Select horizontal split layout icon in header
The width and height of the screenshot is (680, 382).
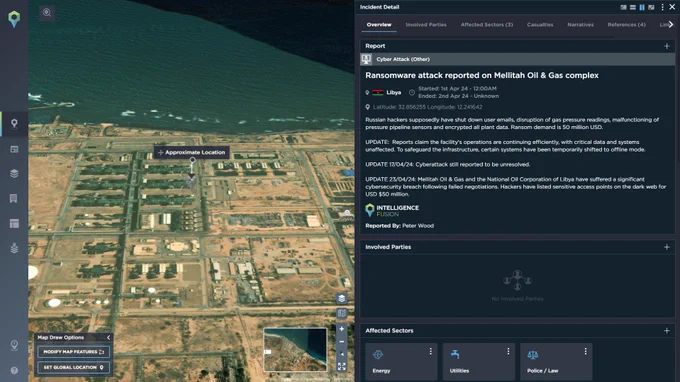pyautogui.click(x=633, y=7)
